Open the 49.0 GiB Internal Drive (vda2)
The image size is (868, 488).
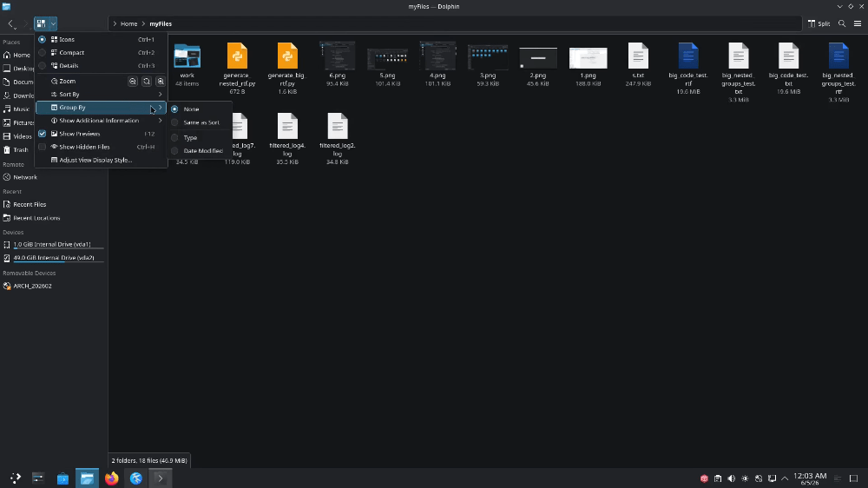point(54,258)
